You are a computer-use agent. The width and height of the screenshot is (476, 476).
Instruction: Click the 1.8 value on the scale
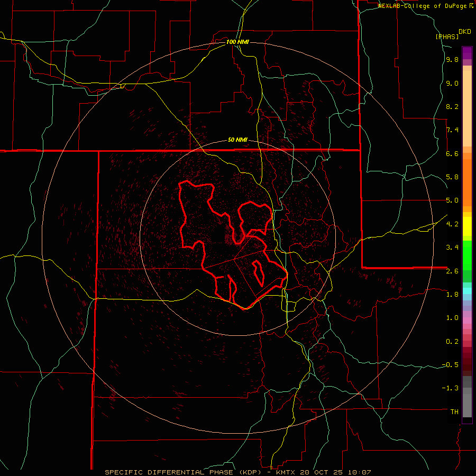(x=452, y=295)
